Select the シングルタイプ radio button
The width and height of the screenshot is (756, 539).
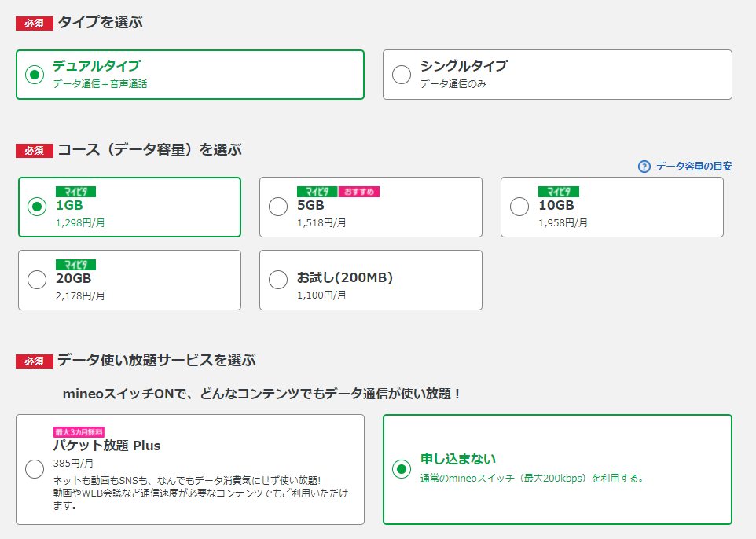402,75
